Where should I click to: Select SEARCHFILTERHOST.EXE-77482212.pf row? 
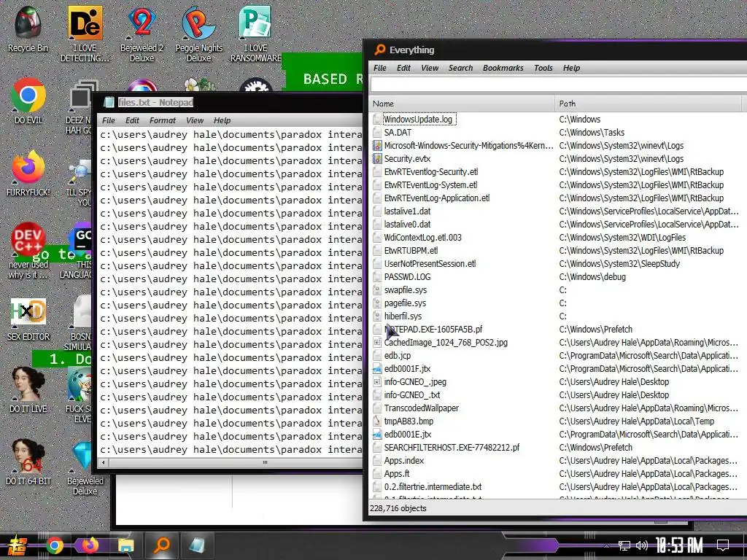tap(452, 448)
